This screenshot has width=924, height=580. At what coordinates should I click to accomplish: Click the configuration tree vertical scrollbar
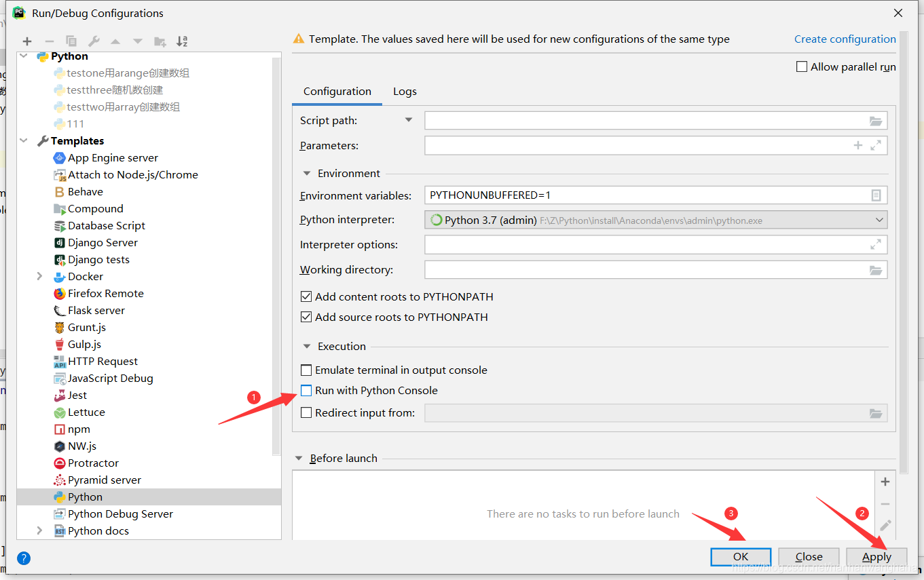276,256
